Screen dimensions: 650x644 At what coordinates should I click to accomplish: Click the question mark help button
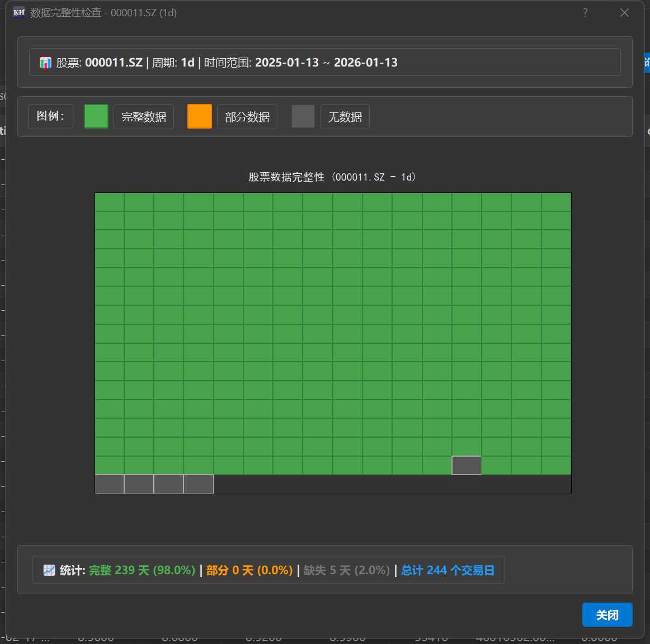pyautogui.click(x=585, y=12)
